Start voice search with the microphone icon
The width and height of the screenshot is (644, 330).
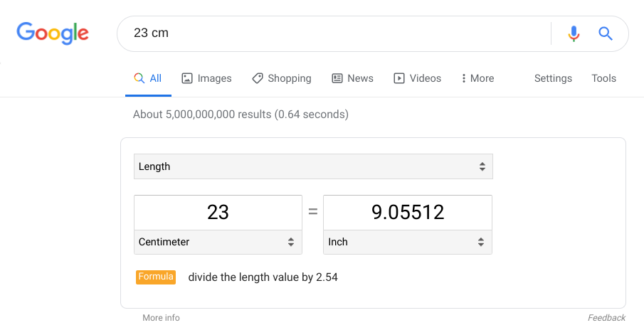coord(574,33)
